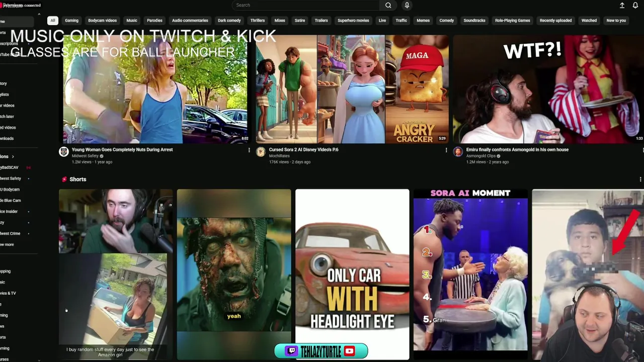The image size is (644, 362).
Task: Activate voice search microphone icon
Action: coord(407,5)
